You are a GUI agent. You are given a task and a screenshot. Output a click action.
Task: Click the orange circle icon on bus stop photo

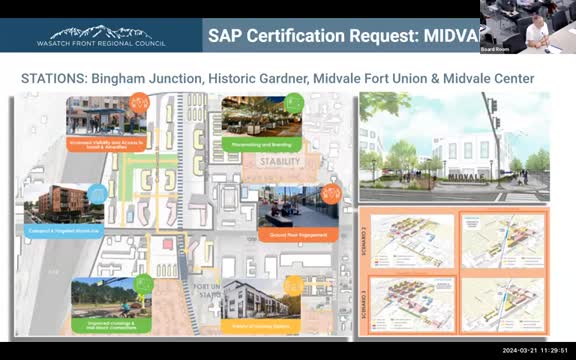click(139, 103)
